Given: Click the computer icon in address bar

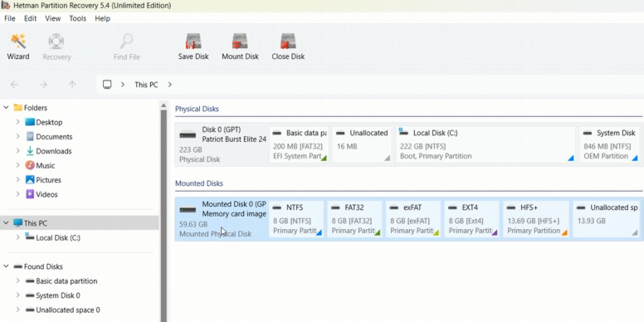Looking at the screenshot, I should 107,85.
